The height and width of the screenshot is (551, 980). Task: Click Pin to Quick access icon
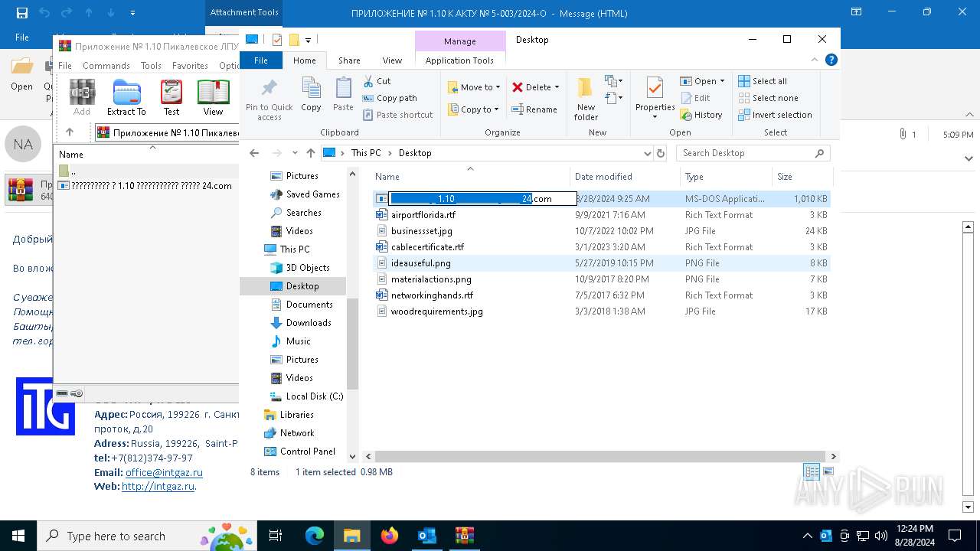(x=269, y=99)
